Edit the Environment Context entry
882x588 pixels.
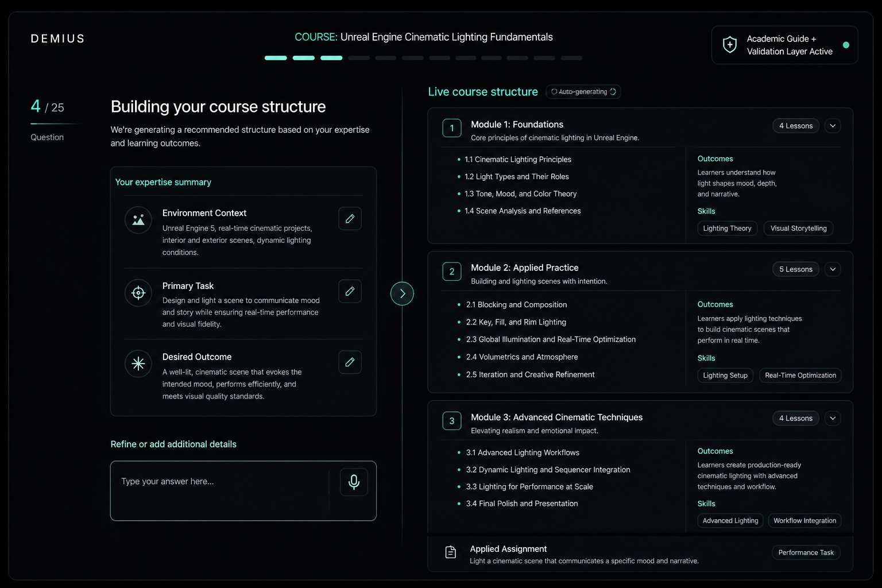(350, 219)
